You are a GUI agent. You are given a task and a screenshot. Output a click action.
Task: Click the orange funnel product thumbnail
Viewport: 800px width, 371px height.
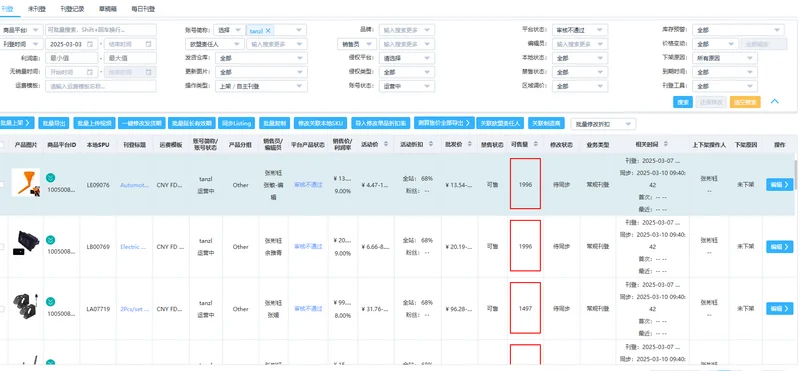click(26, 182)
